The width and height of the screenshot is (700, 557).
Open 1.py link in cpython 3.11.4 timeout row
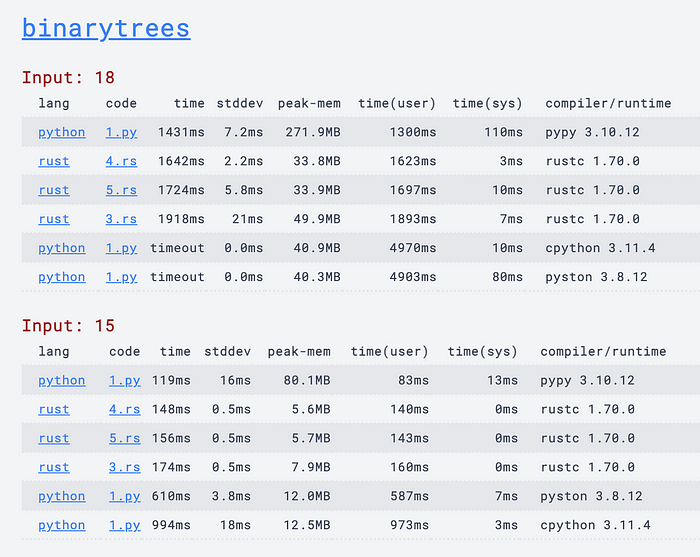coord(121,248)
